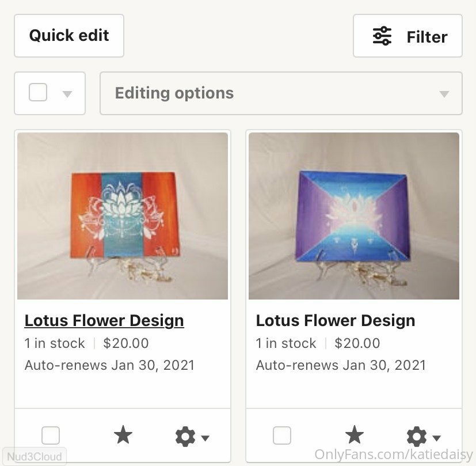Expand the arrow beside select-all checkbox
Viewport: 476px width, 466px height.
point(67,94)
